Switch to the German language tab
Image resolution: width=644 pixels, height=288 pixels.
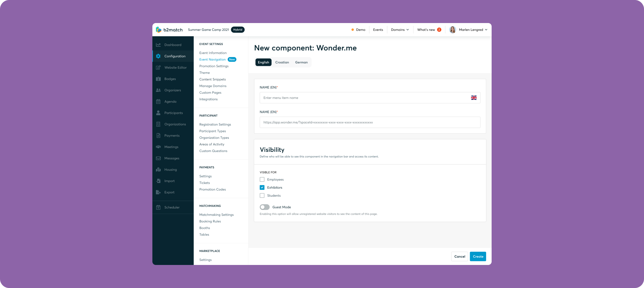(301, 62)
